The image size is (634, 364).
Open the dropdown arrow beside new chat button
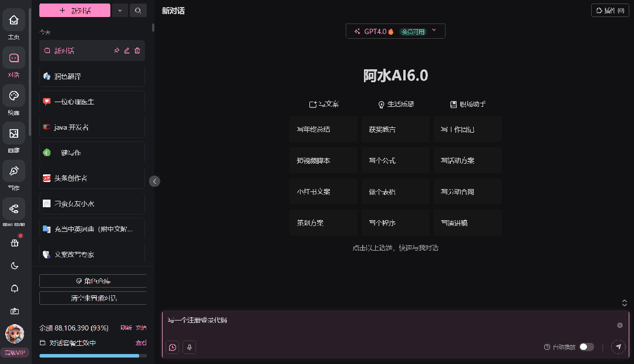(120, 10)
